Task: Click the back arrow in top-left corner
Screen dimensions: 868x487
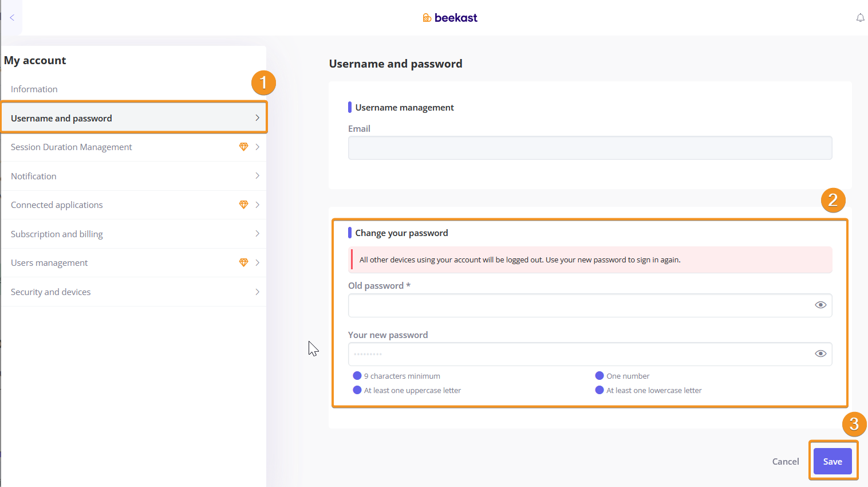Action: click(x=12, y=18)
